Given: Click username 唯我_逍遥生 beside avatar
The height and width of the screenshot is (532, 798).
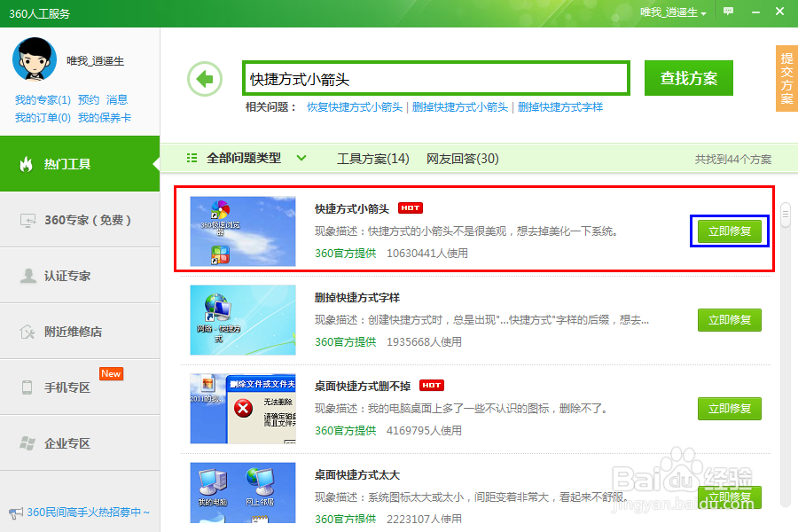Looking at the screenshot, I should click(95, 61).
